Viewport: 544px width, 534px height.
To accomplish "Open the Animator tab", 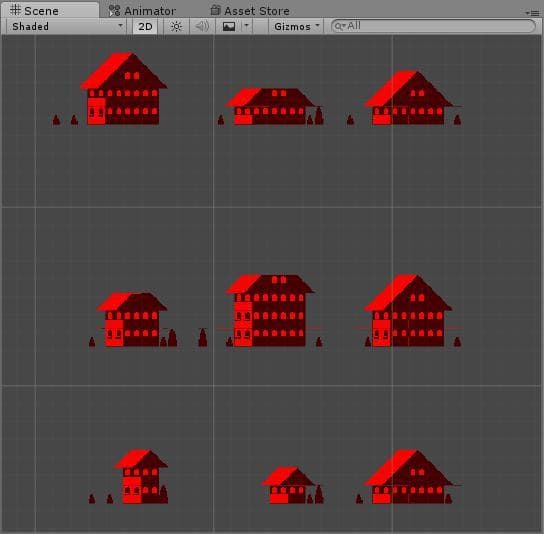I will pos(143,11).
